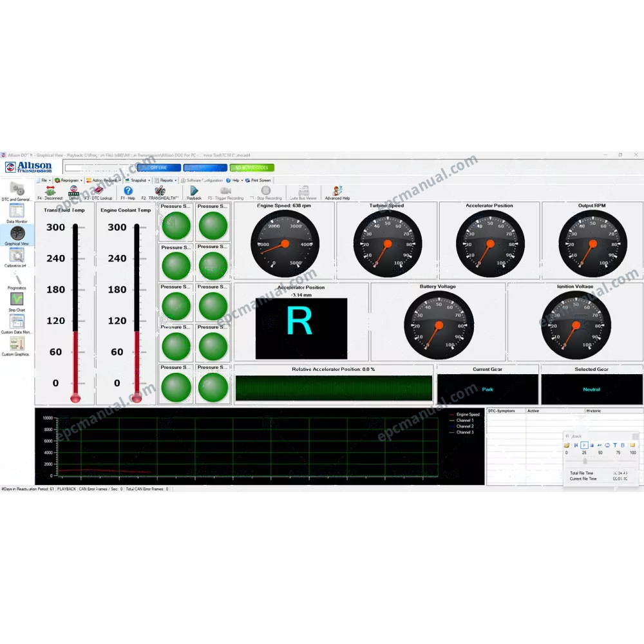Click the input field beside Allison logo

click(100, 167)
